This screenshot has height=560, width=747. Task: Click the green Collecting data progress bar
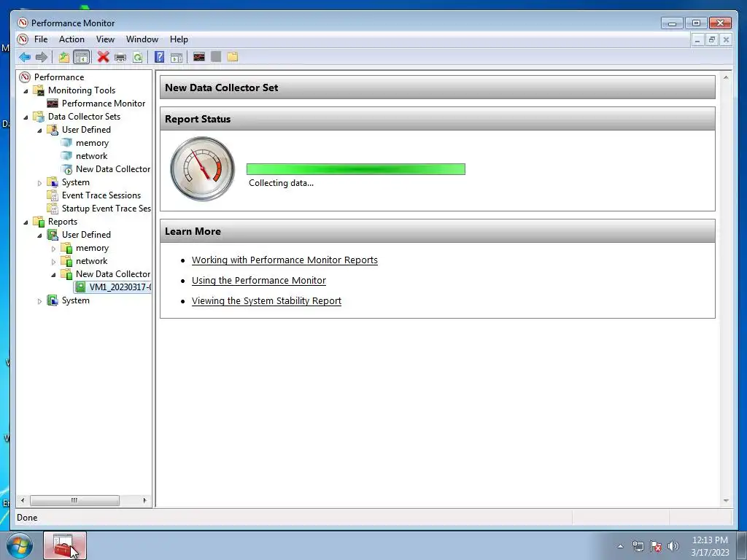click(x=356, y=169)
